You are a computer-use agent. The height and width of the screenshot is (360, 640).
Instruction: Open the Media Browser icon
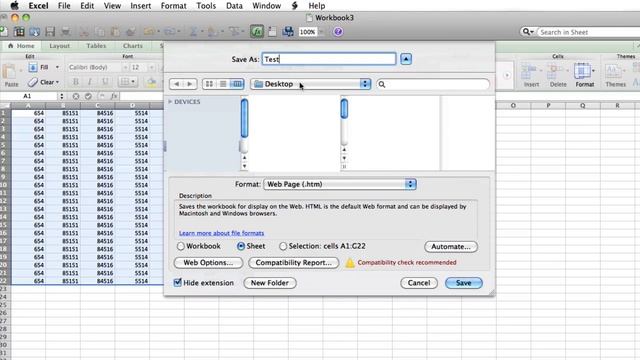pyautogui.click(x=288, y=31)
